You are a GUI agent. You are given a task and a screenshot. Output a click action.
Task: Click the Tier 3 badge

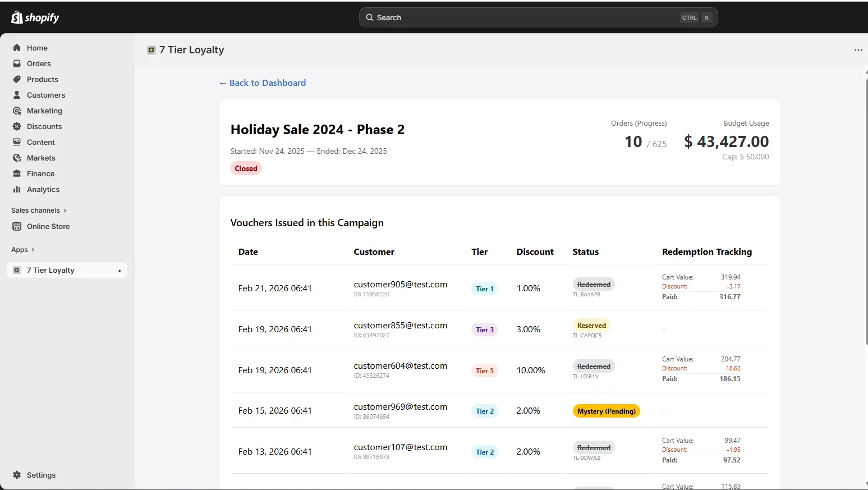(x=485, y=329)
